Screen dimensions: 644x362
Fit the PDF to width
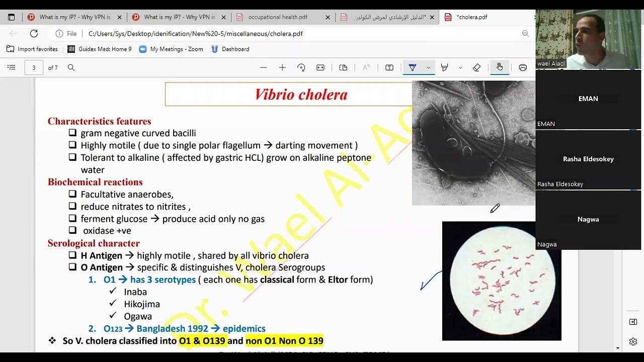[320, 67]
